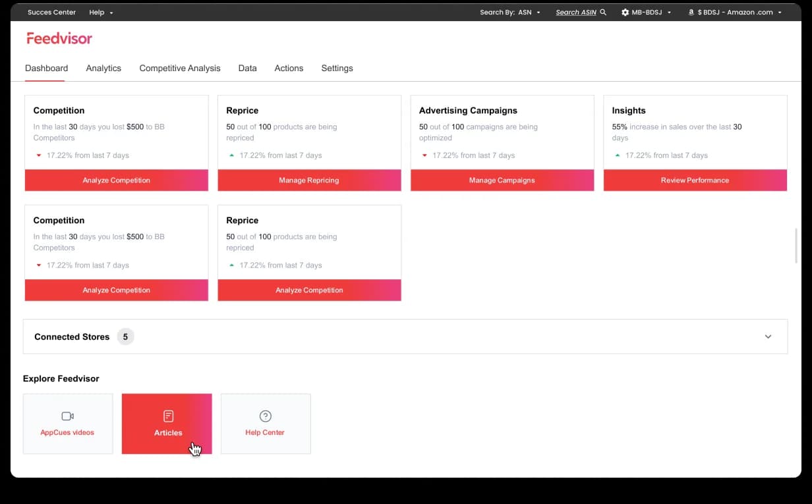Click Analyze Competition in the top Competition card
Viewport: 812px width, 504px height.
117,181
